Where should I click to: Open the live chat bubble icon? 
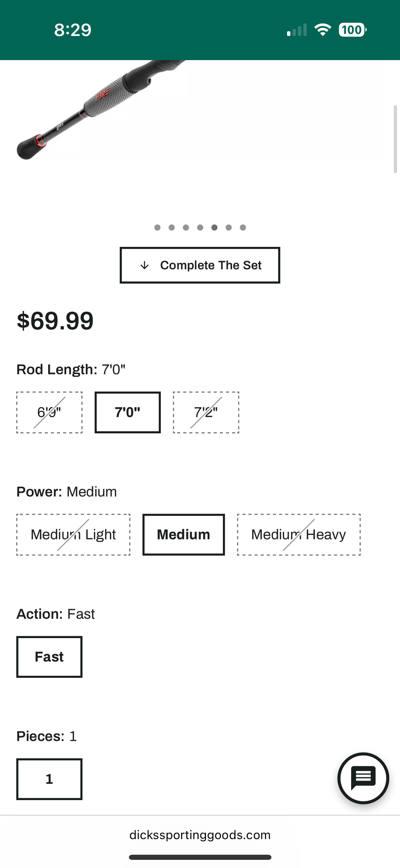(363, 778)
